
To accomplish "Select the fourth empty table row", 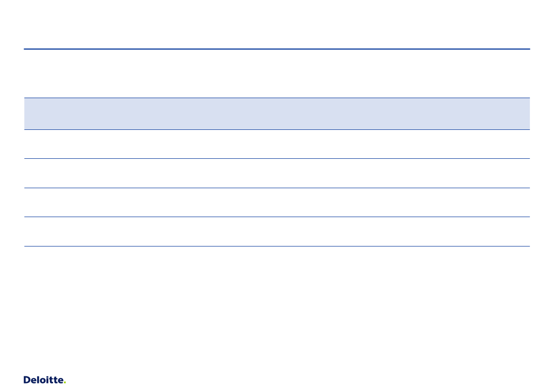I will tap(277, 231).
